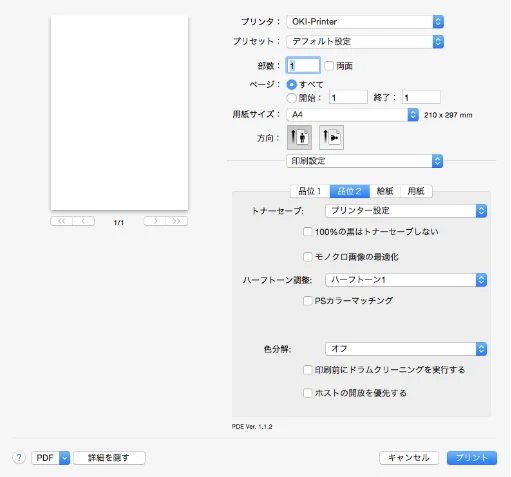Open the PDF menu arrow

(x=64, y=458)
